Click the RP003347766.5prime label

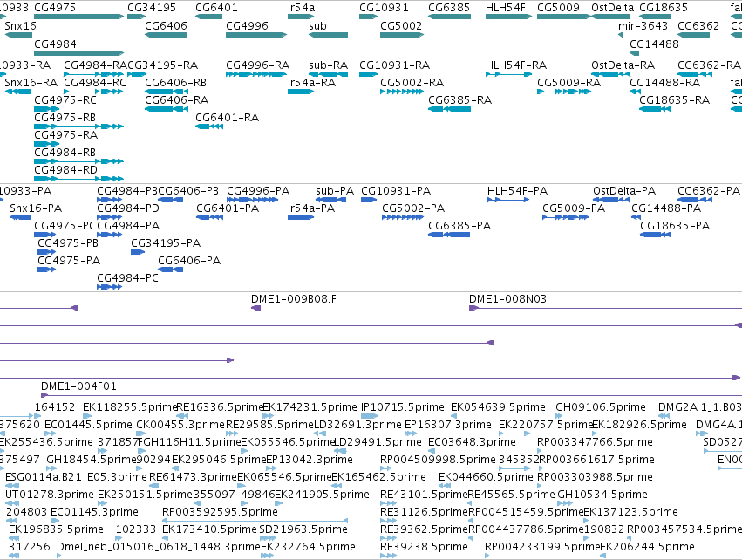595,442
